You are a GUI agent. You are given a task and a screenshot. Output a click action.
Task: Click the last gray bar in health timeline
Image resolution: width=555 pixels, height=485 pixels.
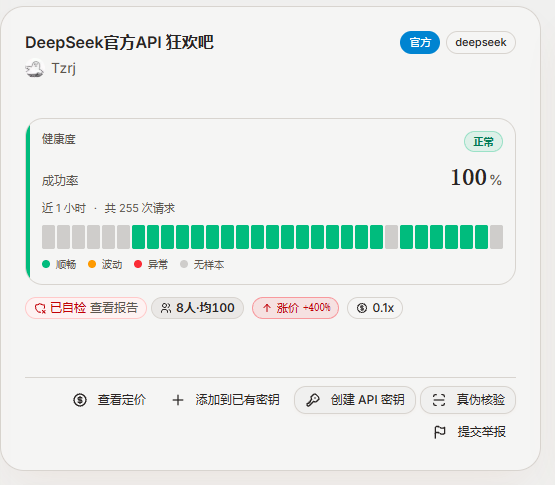tap(496, 237)
